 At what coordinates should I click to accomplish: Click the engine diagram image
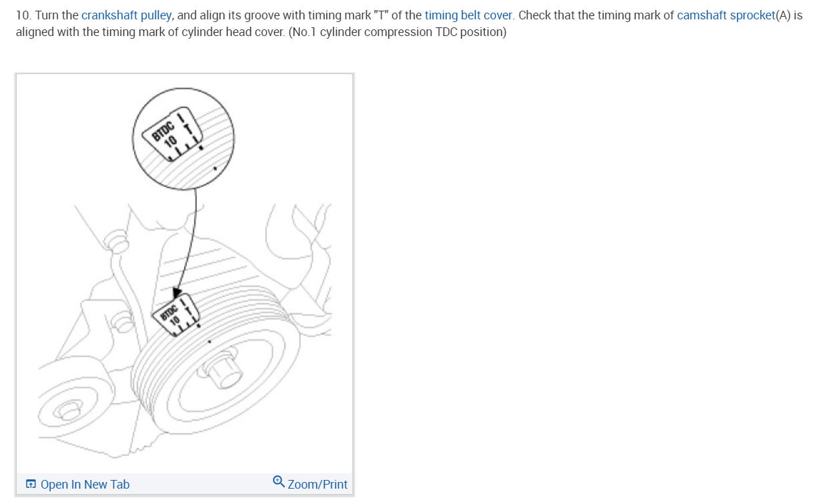click(184, 274)
